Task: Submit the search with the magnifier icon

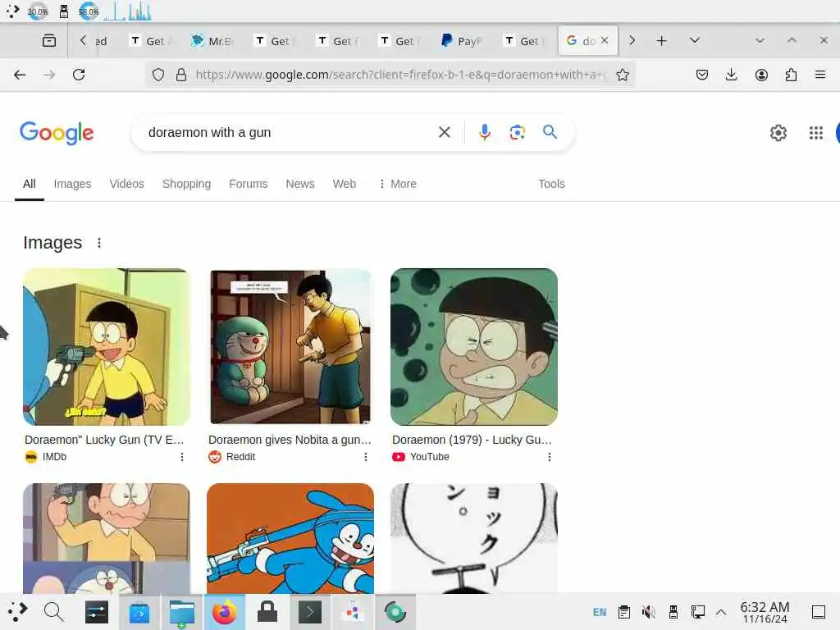Action: pos(550,132)
